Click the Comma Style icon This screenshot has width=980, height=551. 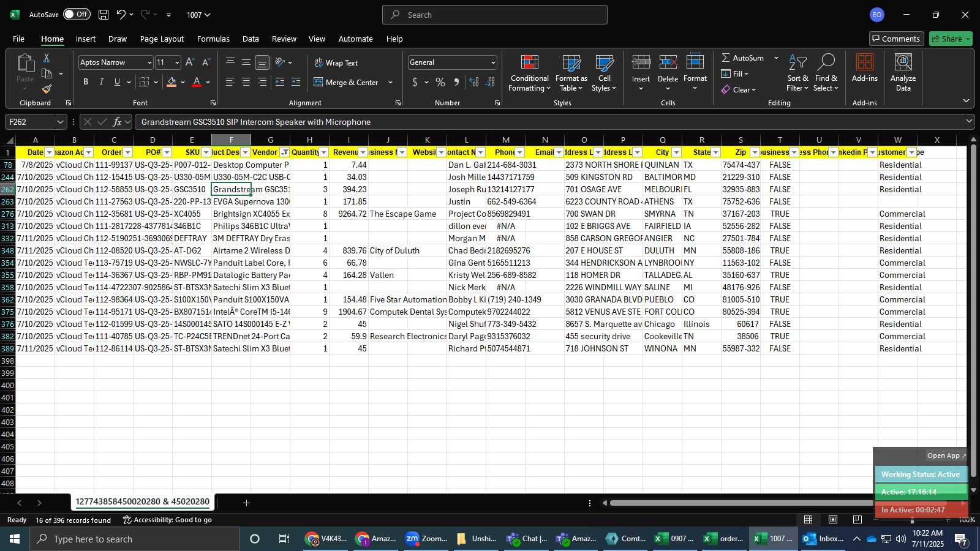click(x=456, y=82)
